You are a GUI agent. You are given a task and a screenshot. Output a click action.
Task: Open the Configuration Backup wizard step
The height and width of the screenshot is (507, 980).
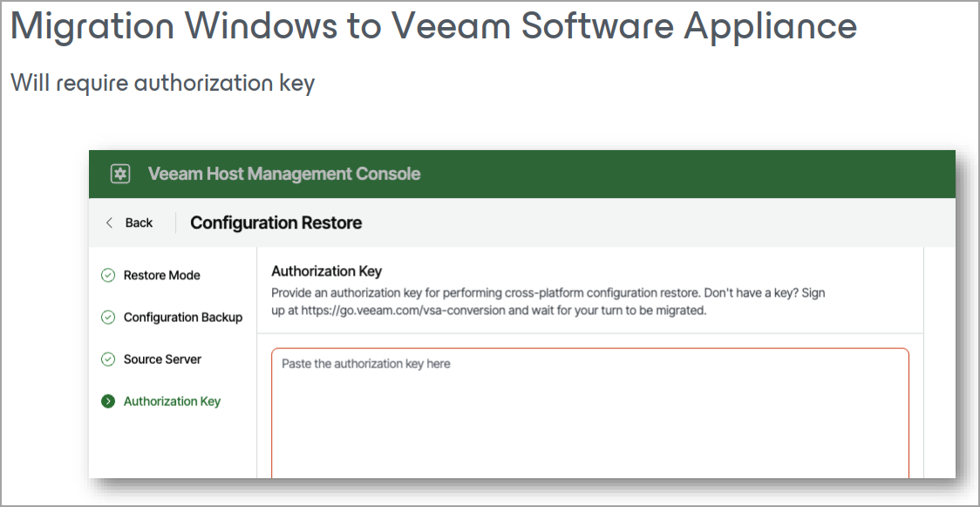[182, 318]
